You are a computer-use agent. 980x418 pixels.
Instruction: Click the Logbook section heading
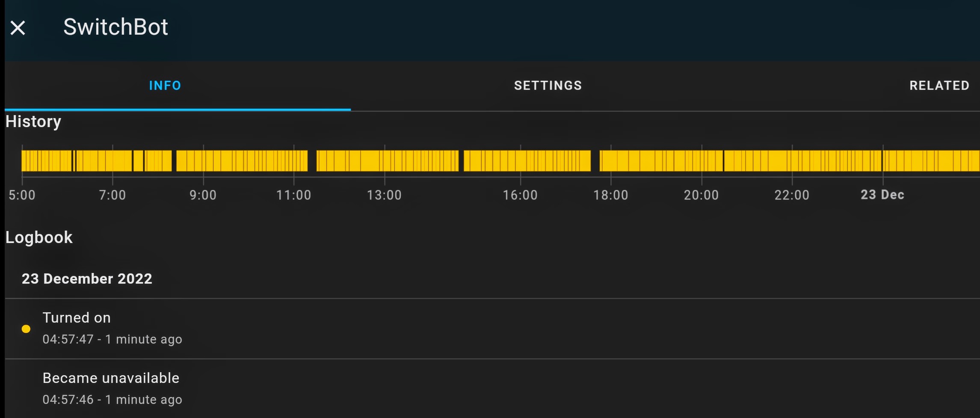tap(39, 237)
